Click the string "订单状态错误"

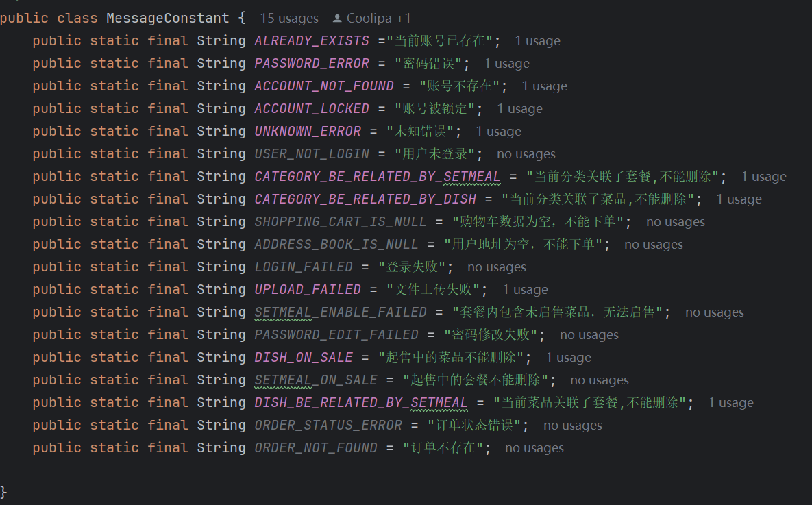click(x=474, y=426)
